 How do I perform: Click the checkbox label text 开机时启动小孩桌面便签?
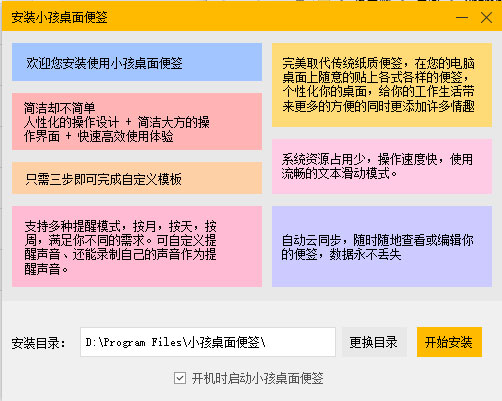click(x=258, y=378)
